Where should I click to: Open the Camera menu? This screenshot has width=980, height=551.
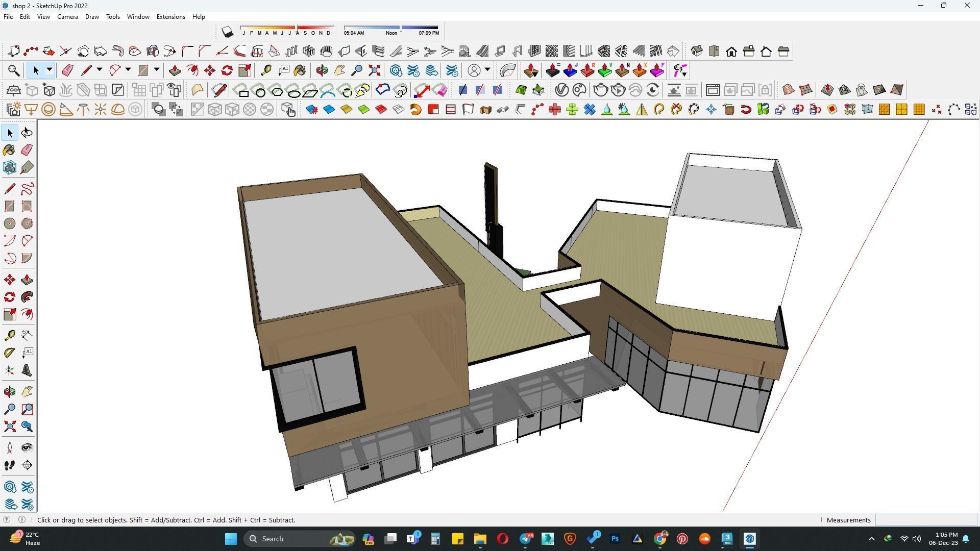tap(67, 17)
